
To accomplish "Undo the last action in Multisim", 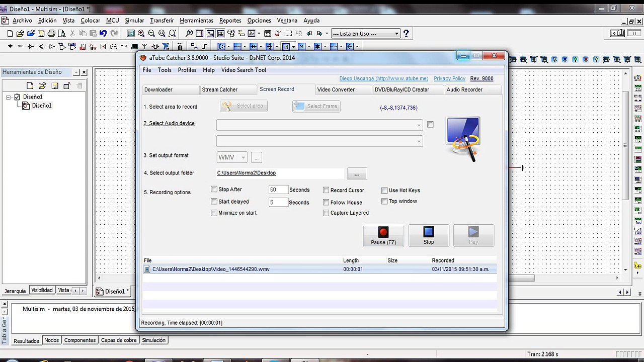I will pos(103,34).
